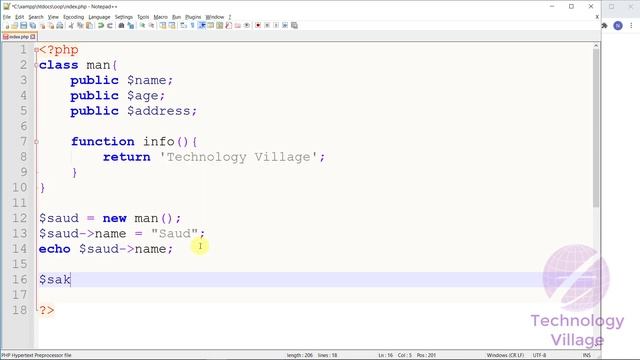The width and height of the screenshot is (640, 360).
Task: Open the Macro menu
Action: pos(160,17)
